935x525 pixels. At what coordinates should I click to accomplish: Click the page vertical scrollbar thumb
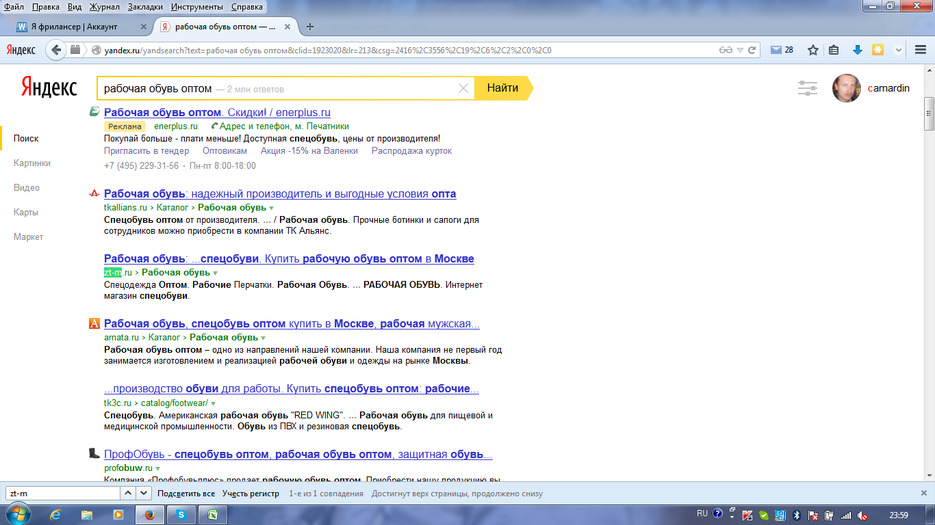[929, 115]
